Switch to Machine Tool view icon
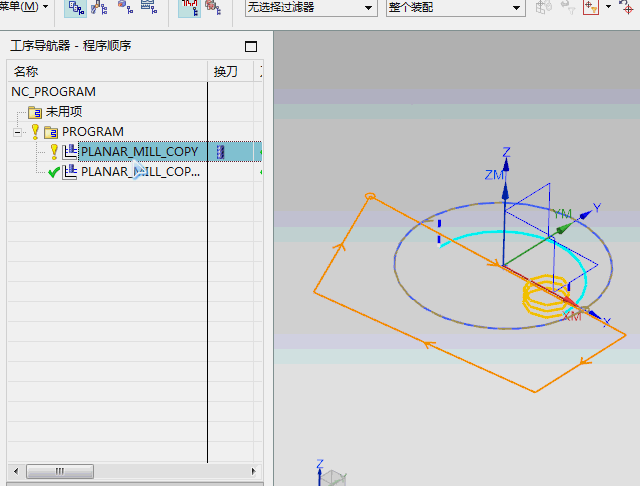Viewport: 640px width, 486px height. click(x=99, y=8)
